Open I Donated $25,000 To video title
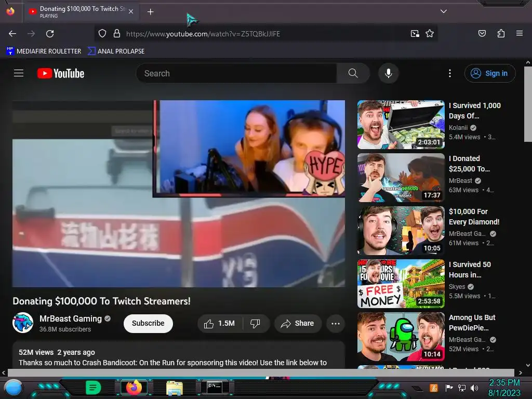The image size is (532, 399). pos(469,164)
